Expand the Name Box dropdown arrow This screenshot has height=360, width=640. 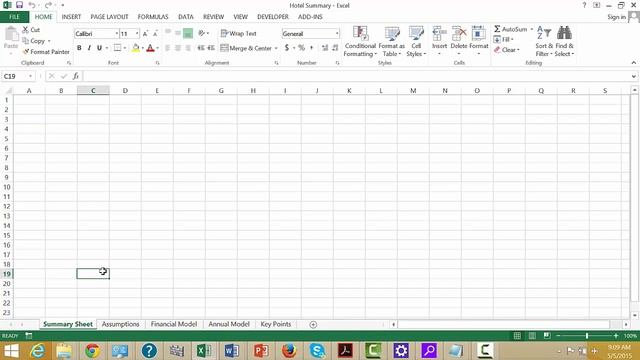point(30,76)
